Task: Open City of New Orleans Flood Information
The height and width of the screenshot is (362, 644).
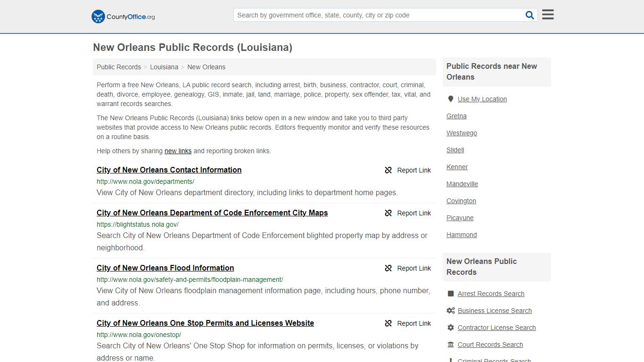Action: [x=165, y=268]
